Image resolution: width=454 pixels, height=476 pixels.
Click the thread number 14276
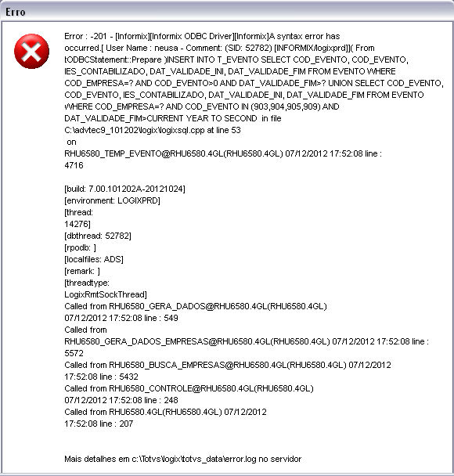77,224
